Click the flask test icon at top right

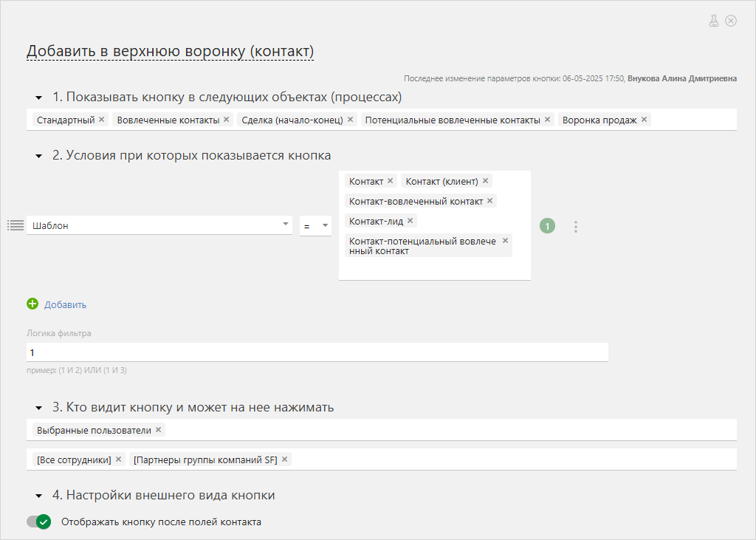(x=714, y=21)
